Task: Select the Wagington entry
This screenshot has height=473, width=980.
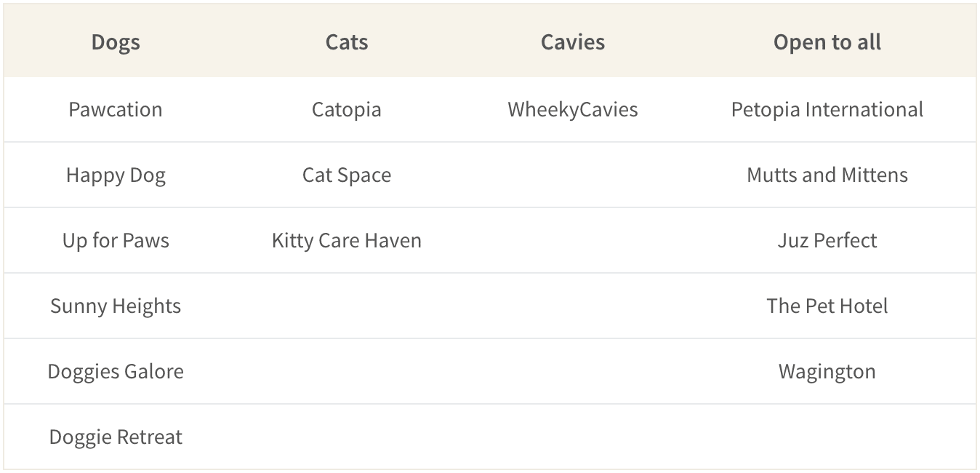Action: (x=827, y=371)
